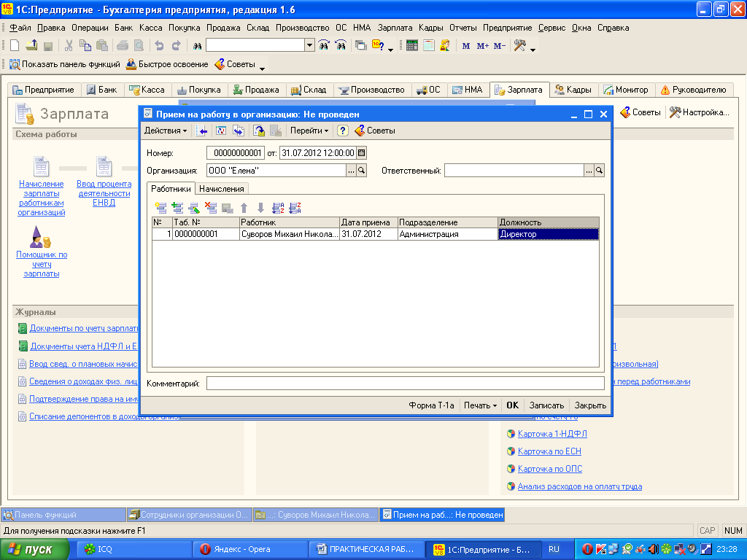Click the question mark help icon in dialog

[x=342, y=131]
